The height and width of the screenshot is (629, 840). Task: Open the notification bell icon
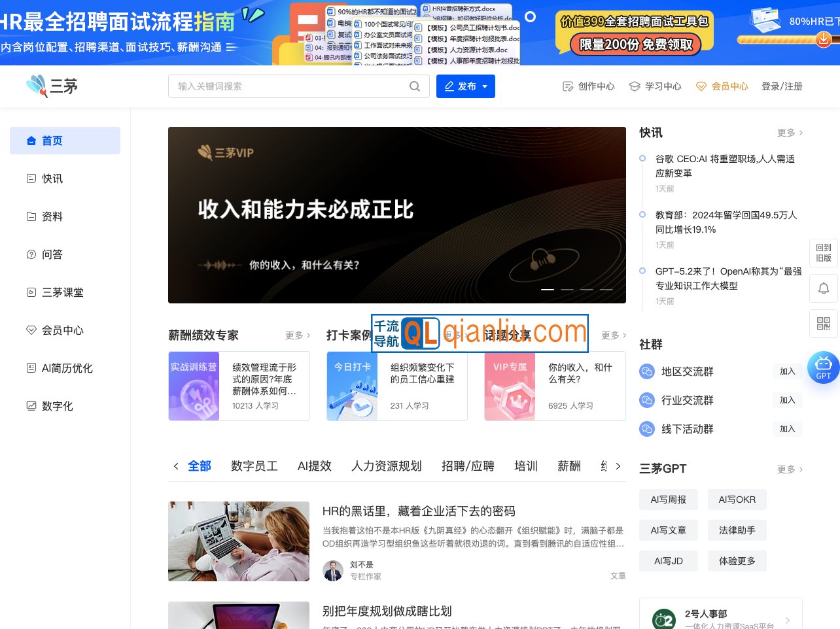pos(824,288)
